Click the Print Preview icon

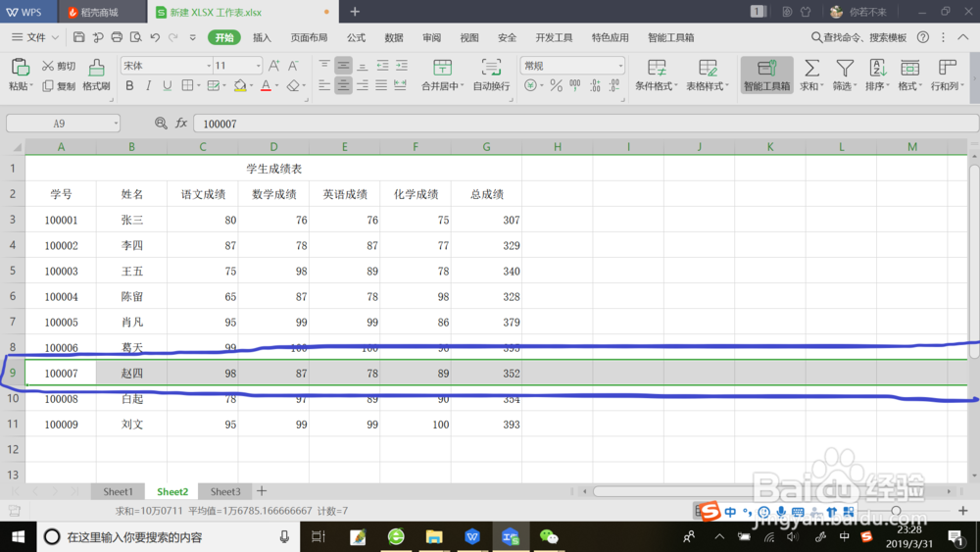point(135,37)
